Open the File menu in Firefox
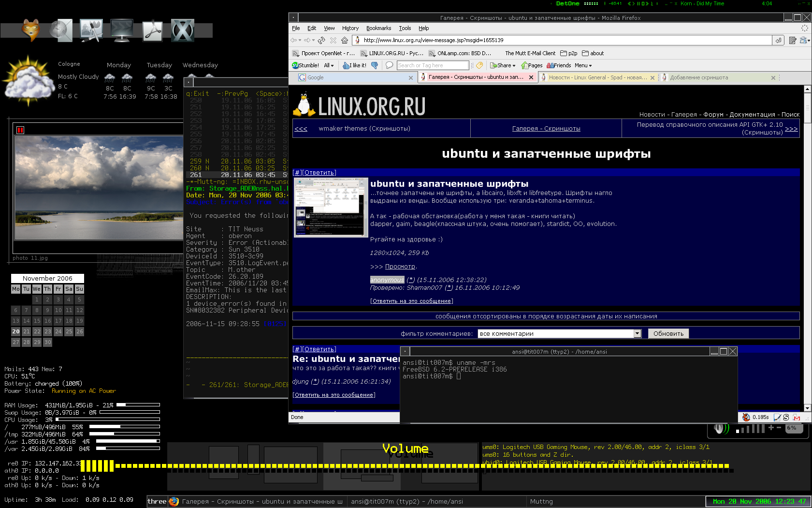Image resolution: width=812 pixels, height=508 pixels. (x=296, y=28)
